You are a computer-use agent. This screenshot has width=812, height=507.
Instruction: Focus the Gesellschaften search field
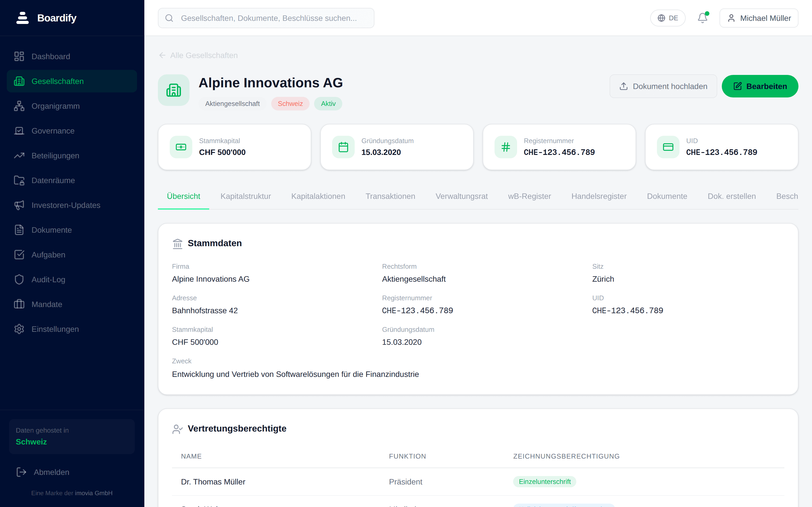[266, 18]
